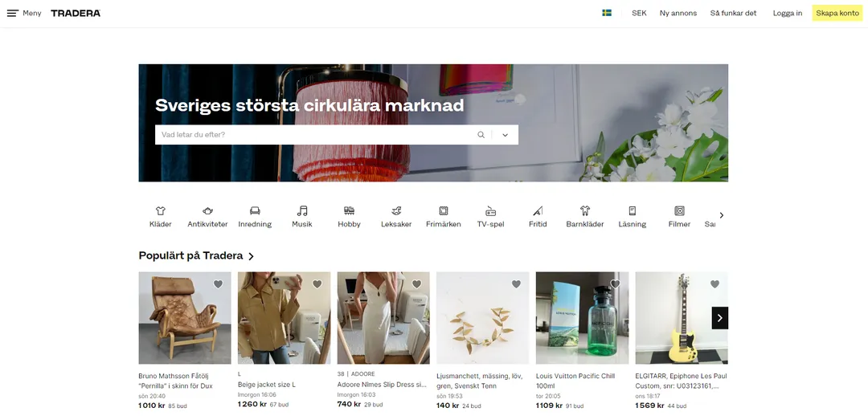
Task: Open the Inredning category
Action: pos(255,217)
